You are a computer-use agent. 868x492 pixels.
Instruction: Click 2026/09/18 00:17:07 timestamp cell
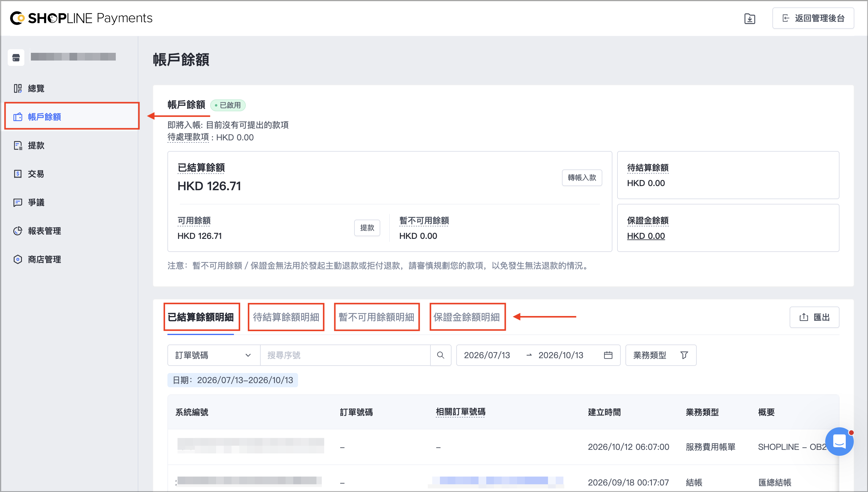(x=628, y=483)
